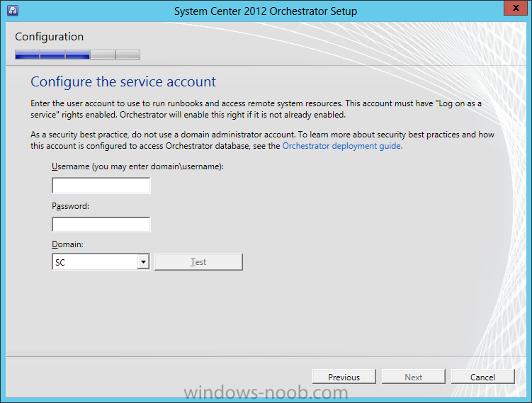Focus the Username input field
Image resolution: width=532 pixels, height=403 pixels.
(x=101, y=186)
